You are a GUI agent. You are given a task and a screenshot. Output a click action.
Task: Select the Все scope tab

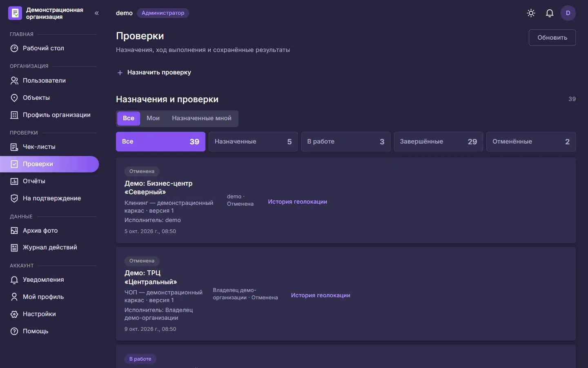129,118
